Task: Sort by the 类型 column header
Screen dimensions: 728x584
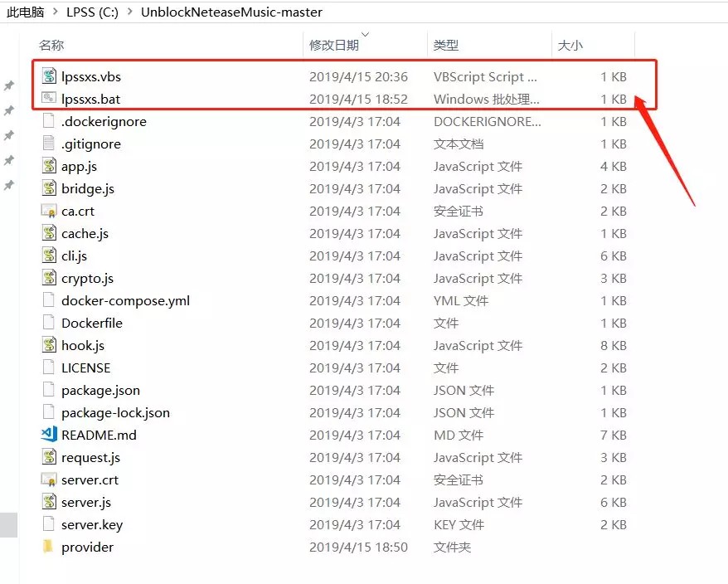Action: tap(446, 45)
